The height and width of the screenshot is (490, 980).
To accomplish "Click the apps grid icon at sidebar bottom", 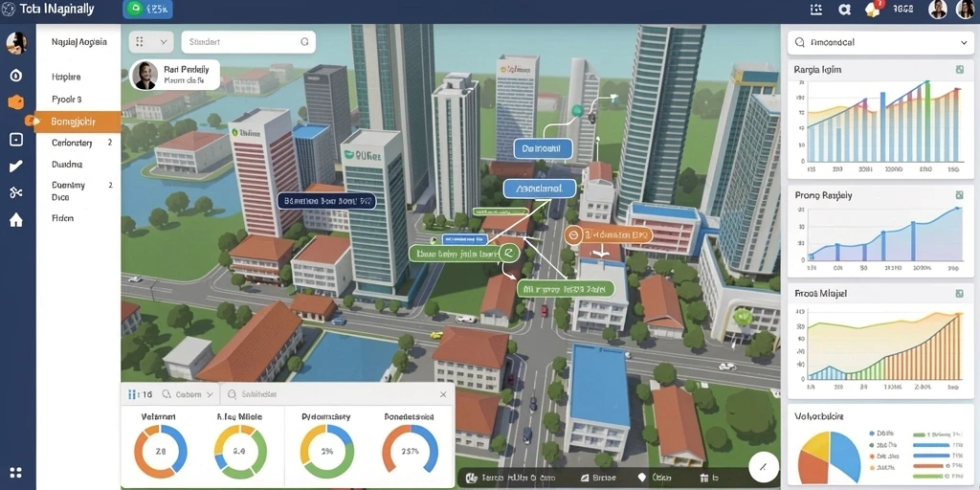I will (15, 473).
